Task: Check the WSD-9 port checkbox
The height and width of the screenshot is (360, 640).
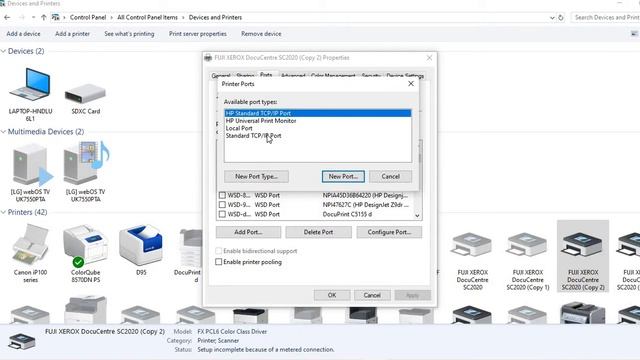Action: 222,204
